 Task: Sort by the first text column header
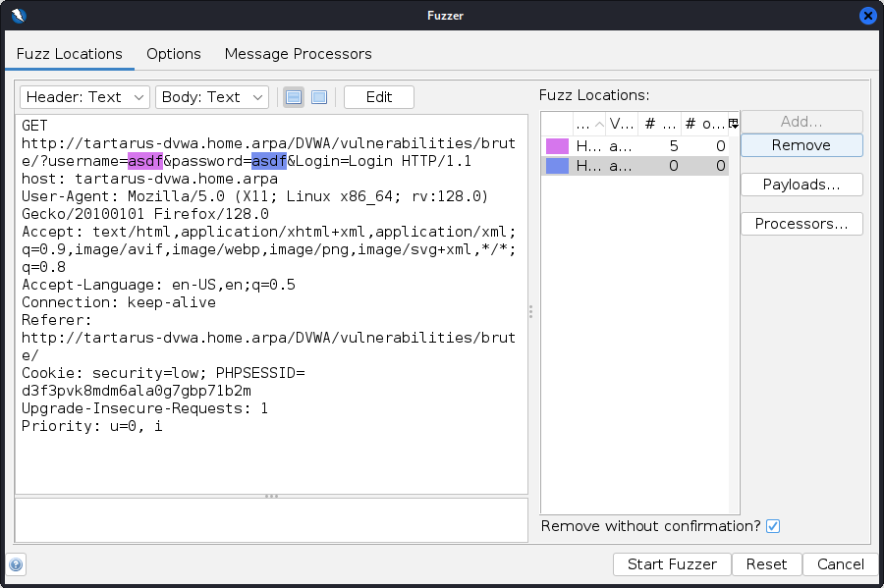(587, 124)
